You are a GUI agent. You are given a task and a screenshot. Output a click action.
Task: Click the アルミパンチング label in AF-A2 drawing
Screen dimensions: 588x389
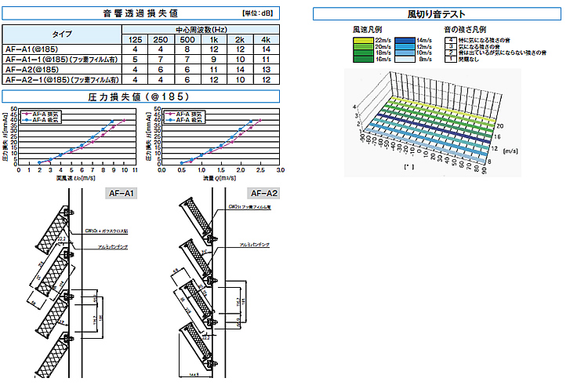tap(254, 245)
